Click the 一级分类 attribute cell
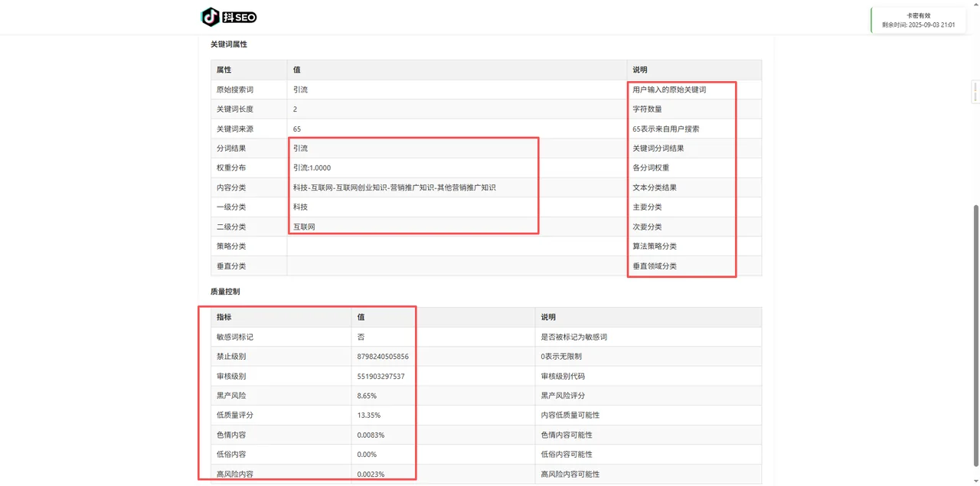The image size is (980, 486). coord(249,207)
